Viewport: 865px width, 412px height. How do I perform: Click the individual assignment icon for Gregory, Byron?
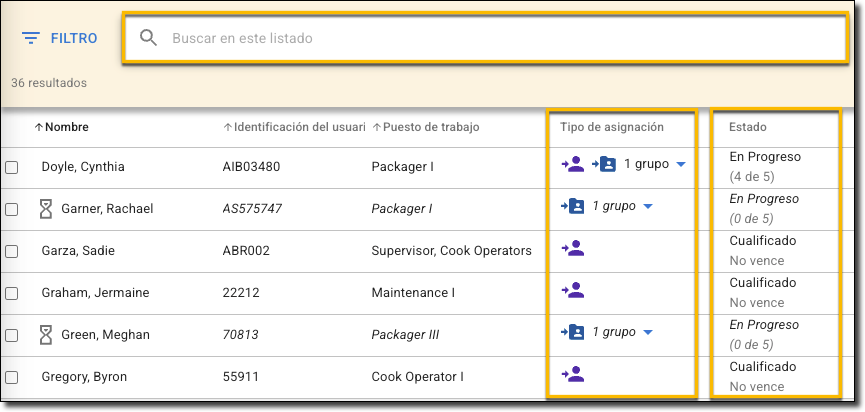(x=573, y=374)
